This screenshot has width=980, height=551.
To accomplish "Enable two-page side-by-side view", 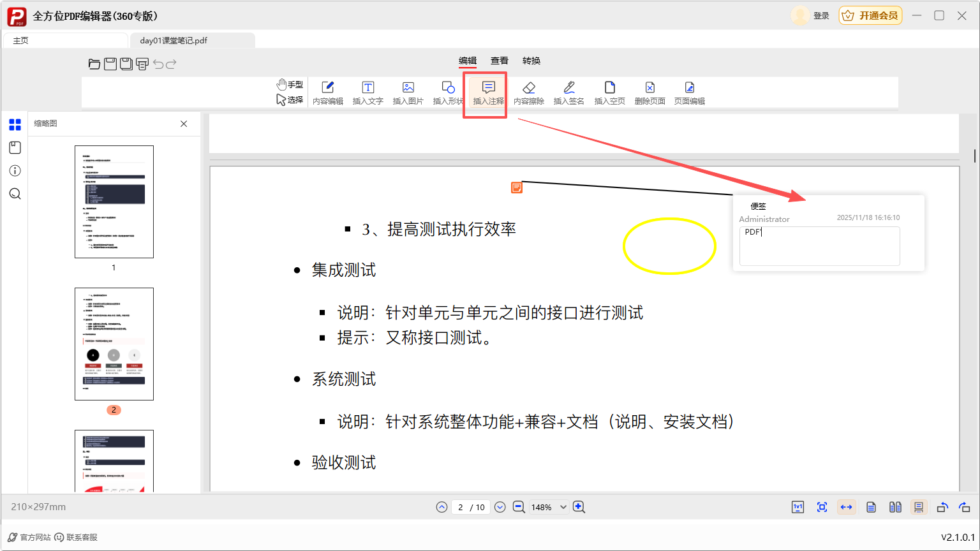I will coord(895,507).
